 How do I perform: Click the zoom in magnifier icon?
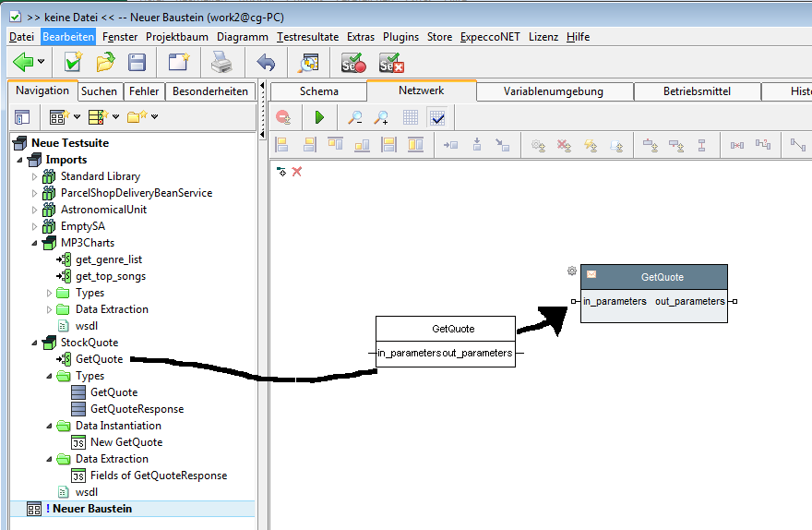(381, 117)
